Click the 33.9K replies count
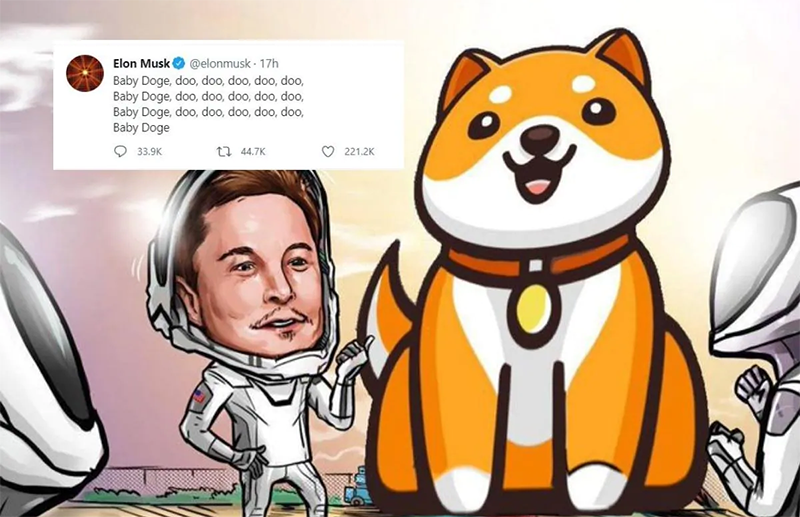The width and height of the screenshot is (800, 517). click(x=149, y=152)
